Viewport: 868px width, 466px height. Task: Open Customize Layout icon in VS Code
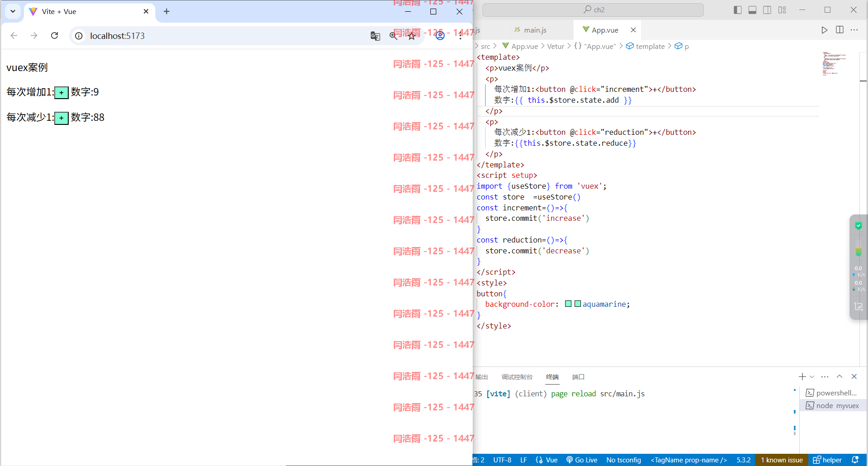(782, 10)
